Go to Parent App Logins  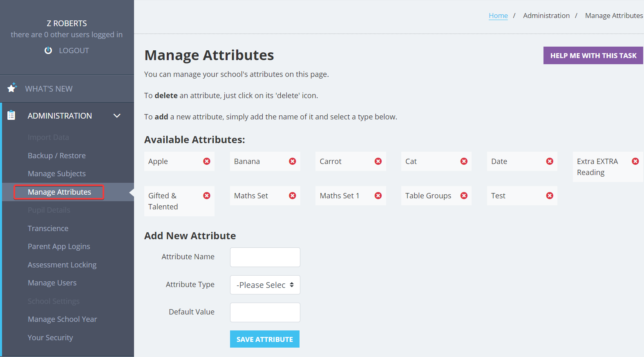(x=59, y=247)
